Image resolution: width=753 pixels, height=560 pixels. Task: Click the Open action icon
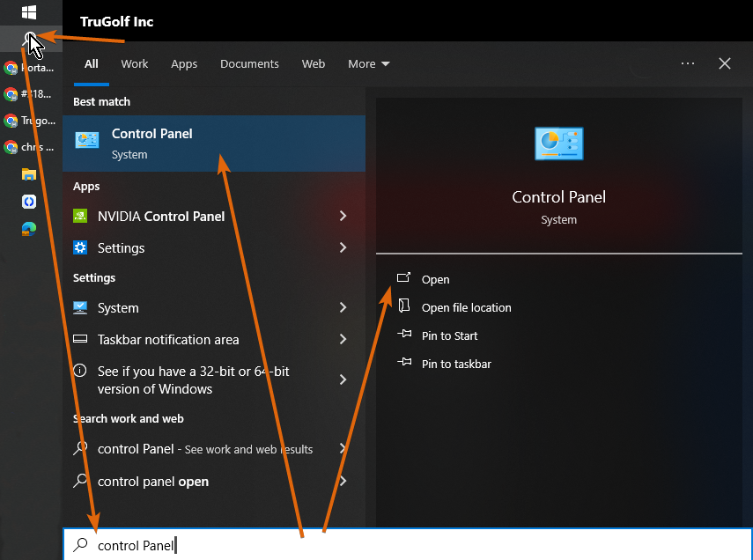(x=404, y=277)
